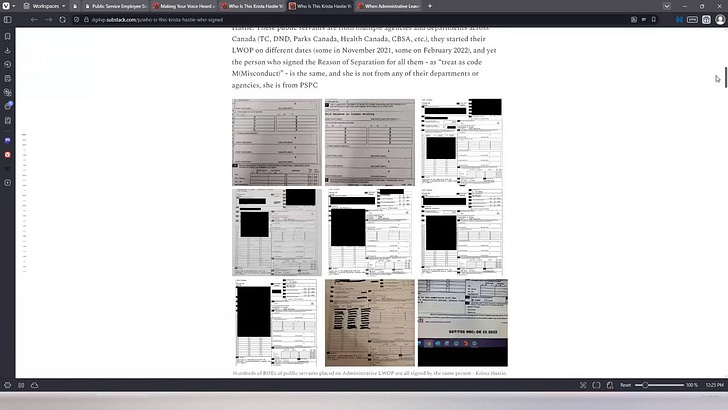Viewport: 728px width, 410px height.
Task: View site info via lock icon
Action: 86,20
